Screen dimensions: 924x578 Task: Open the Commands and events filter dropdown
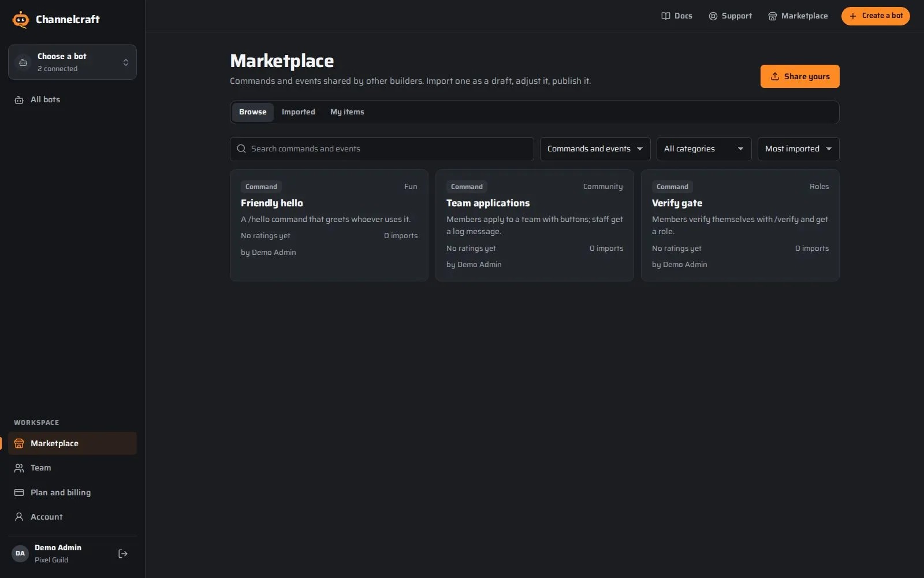[595, 149]
